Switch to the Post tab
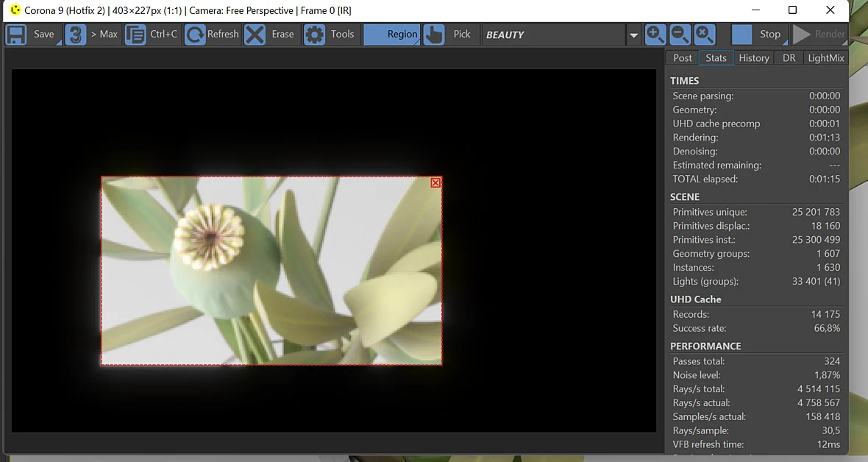 click(682, 57)
